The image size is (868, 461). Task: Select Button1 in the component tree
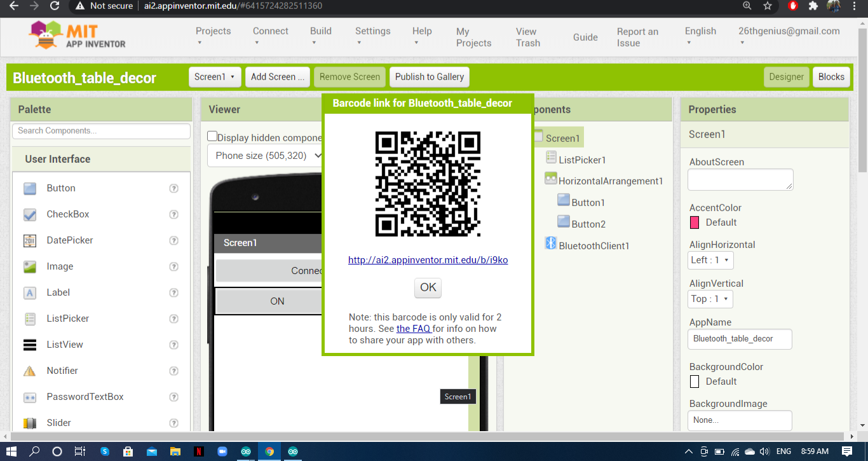coord(588,203)
